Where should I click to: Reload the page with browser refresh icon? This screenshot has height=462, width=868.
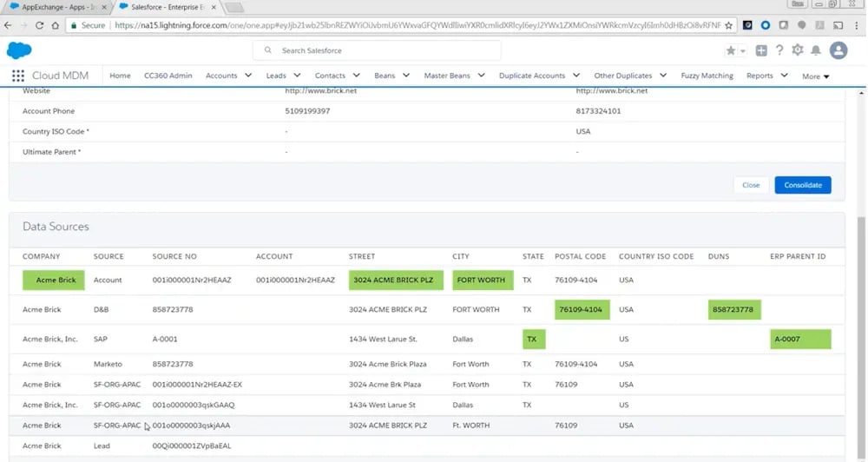coord(39,25)
